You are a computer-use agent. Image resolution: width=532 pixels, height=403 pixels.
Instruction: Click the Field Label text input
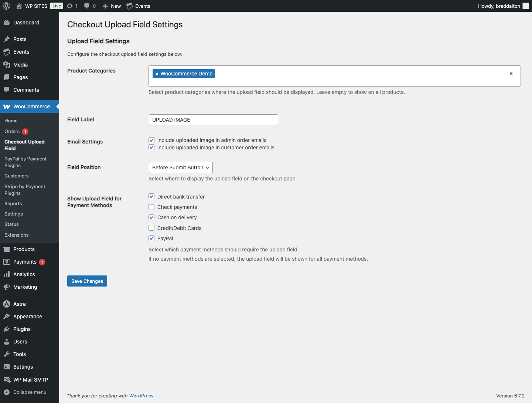tap(213, 120)
